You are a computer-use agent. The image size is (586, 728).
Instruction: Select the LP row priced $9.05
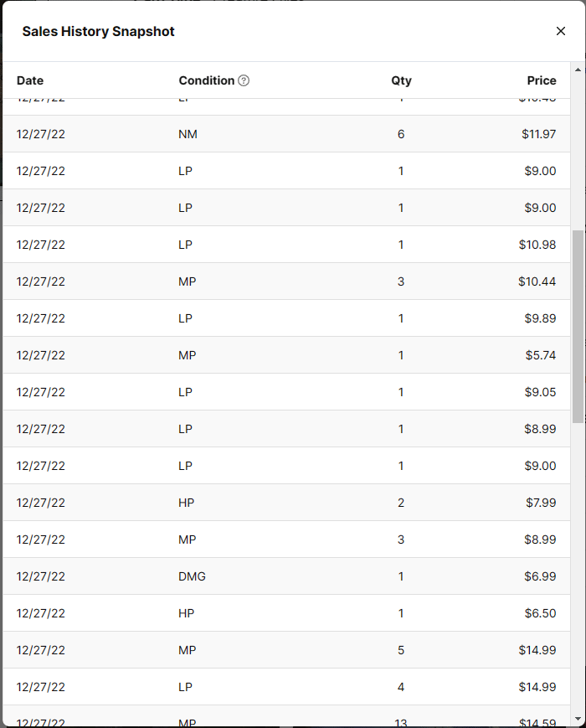[285, 392]
